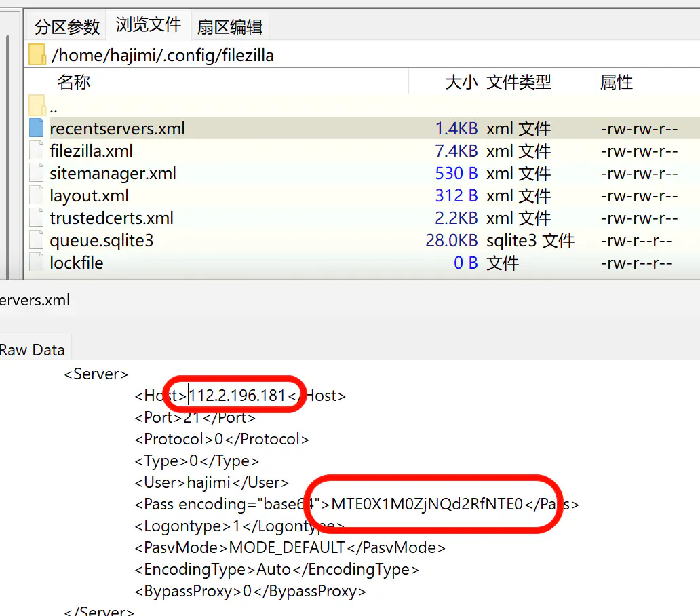
Task: Click the base64 password text MTE0X1M0ZjNQd2RfNTE0
Action: 427,504
